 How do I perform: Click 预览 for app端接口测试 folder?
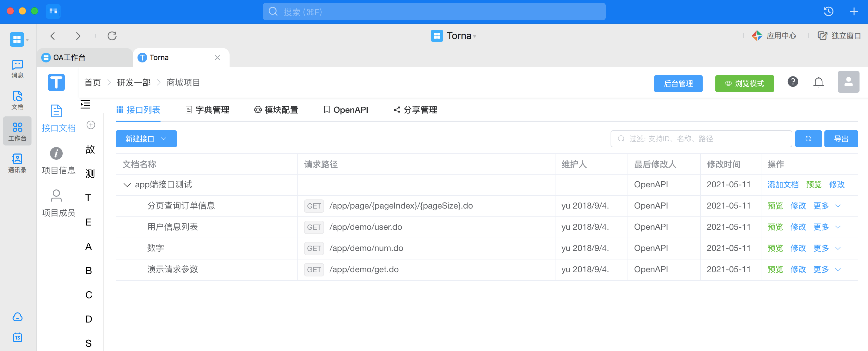813,184
